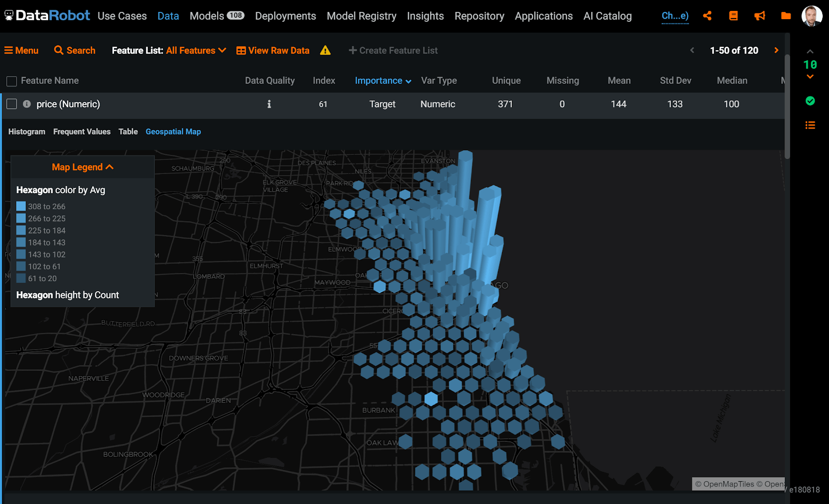Check the price feature checkbox
Image resolution: width=829 pixels, height=504 pixels.
[11, 104]
